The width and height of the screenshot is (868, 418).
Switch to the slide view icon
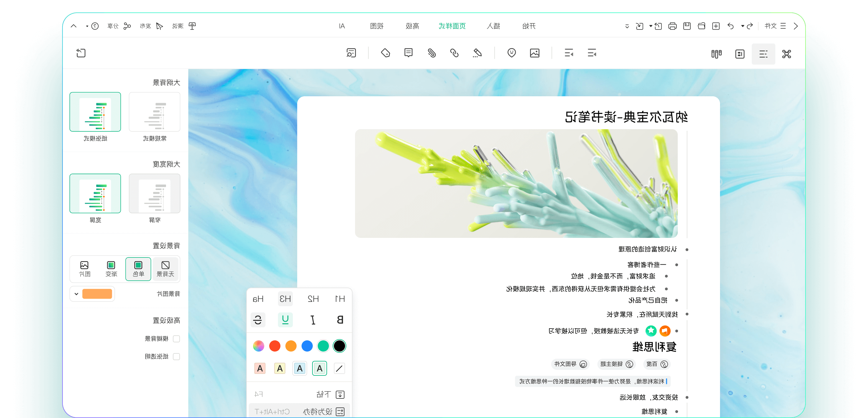coord(740,54)
